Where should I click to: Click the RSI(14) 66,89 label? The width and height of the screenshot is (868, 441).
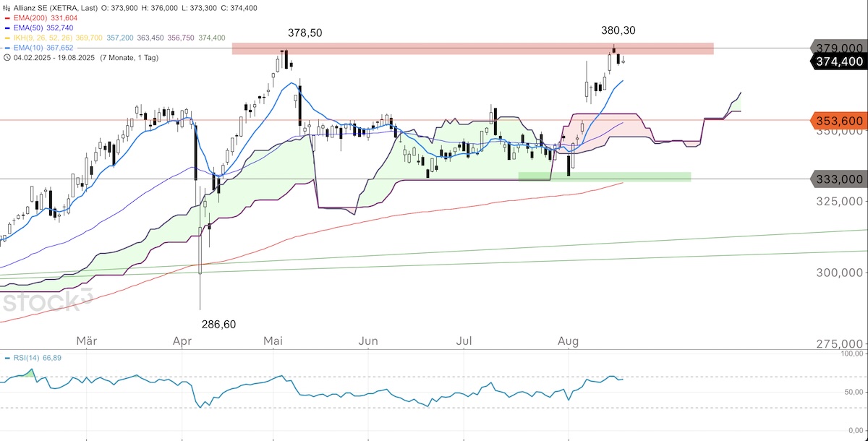tap(38, 358)
